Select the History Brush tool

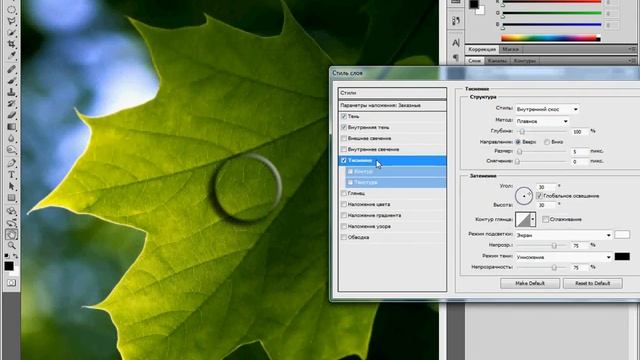(11, 104)
